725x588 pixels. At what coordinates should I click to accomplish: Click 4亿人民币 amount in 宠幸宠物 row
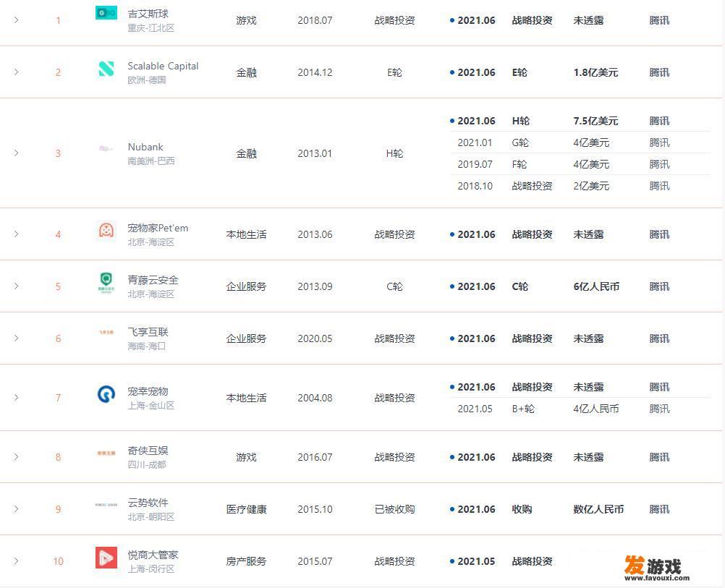click(596, 409)
